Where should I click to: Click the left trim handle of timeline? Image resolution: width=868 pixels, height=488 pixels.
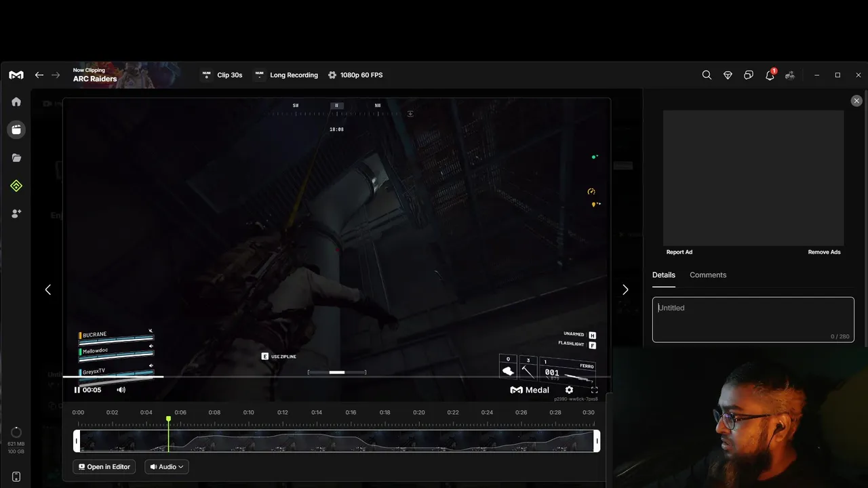(76, 441)
